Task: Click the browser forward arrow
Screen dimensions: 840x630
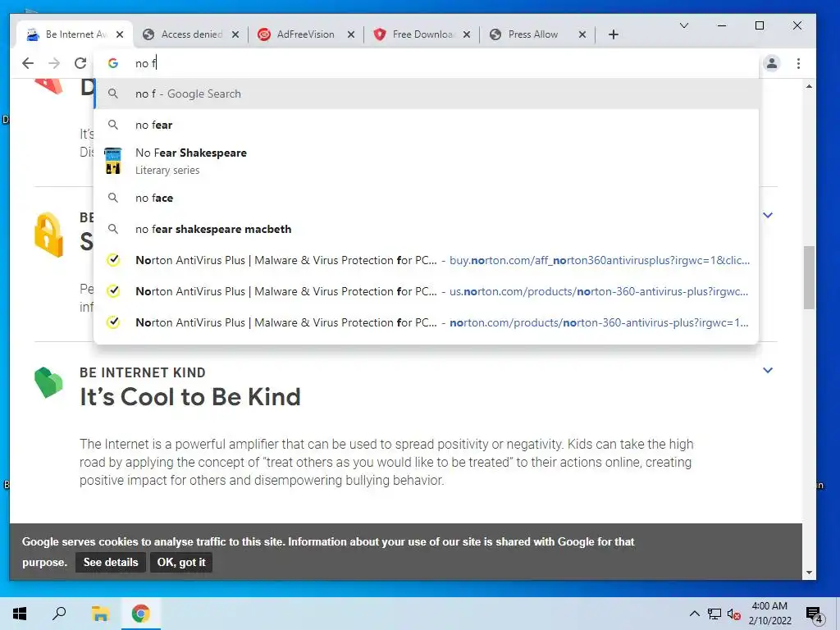Action: 54,63
